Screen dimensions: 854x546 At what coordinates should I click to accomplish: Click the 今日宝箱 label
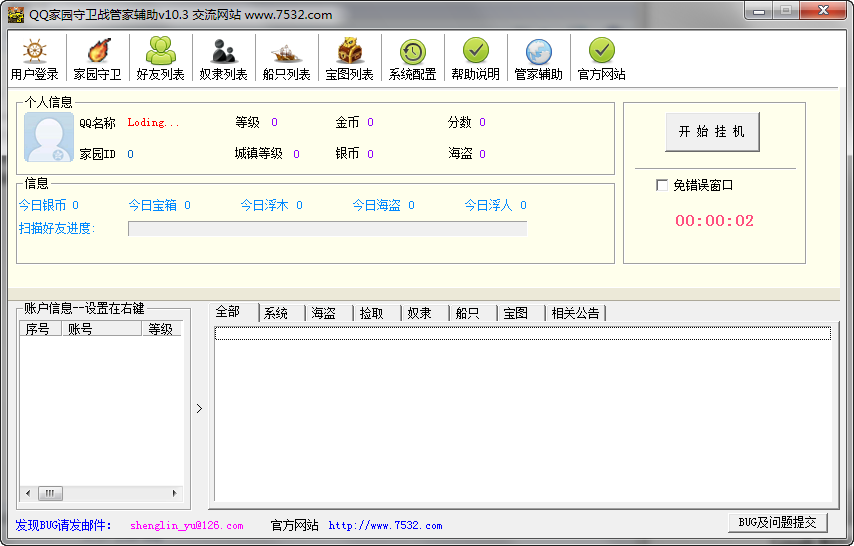[153, 205]
